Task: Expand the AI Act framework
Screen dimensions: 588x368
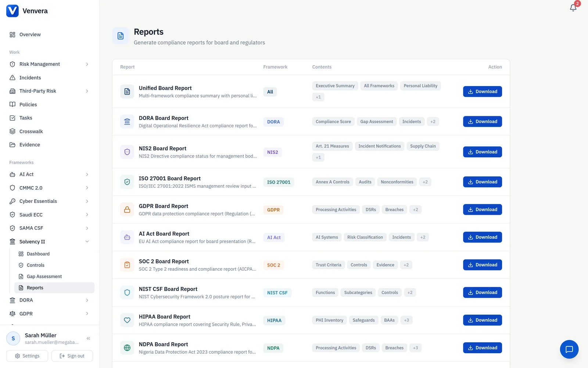Action: (x=87, y=174)
